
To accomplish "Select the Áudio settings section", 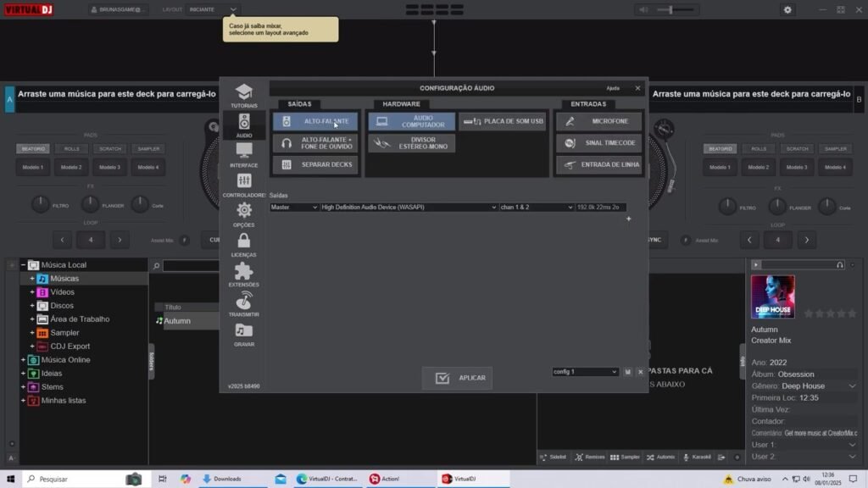I will pos(243,125).
